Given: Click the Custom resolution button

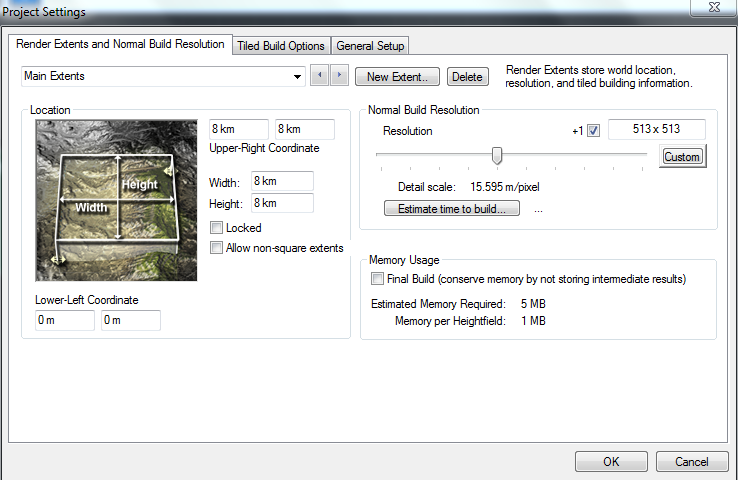Looking at the screenshot, I should (x=682, y=157).
